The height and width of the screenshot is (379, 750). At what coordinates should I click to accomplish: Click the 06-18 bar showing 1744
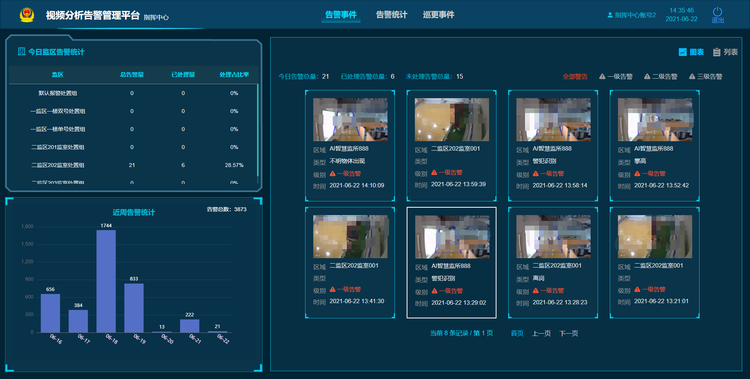coord(106,281)
